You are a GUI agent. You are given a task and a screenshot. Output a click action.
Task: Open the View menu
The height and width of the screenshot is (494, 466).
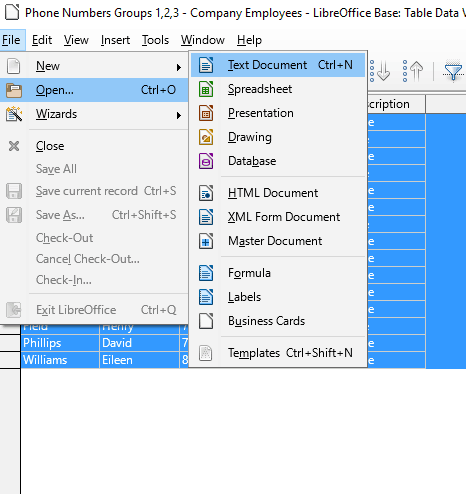[x=76, y=40]
